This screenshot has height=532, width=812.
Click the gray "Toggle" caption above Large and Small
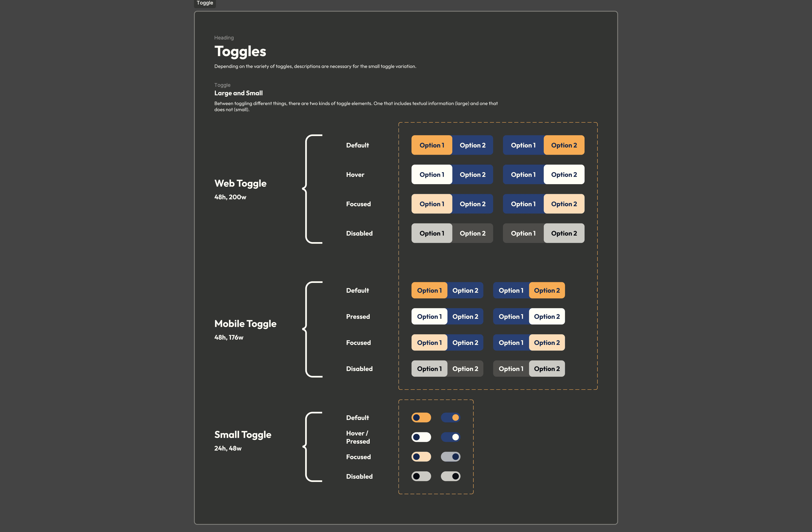pyautogui.click(x=222, y=85)
